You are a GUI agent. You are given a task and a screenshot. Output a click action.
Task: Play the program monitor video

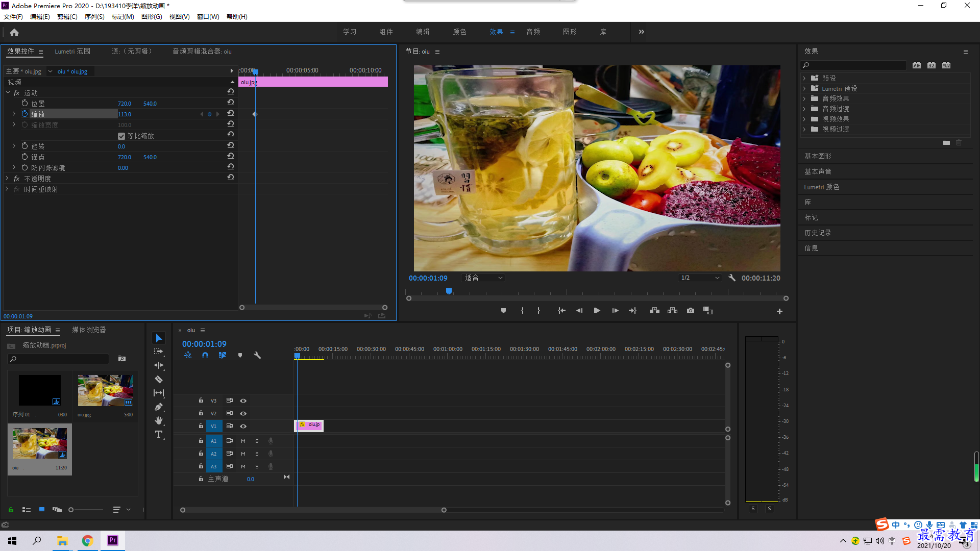pos(597,311)
